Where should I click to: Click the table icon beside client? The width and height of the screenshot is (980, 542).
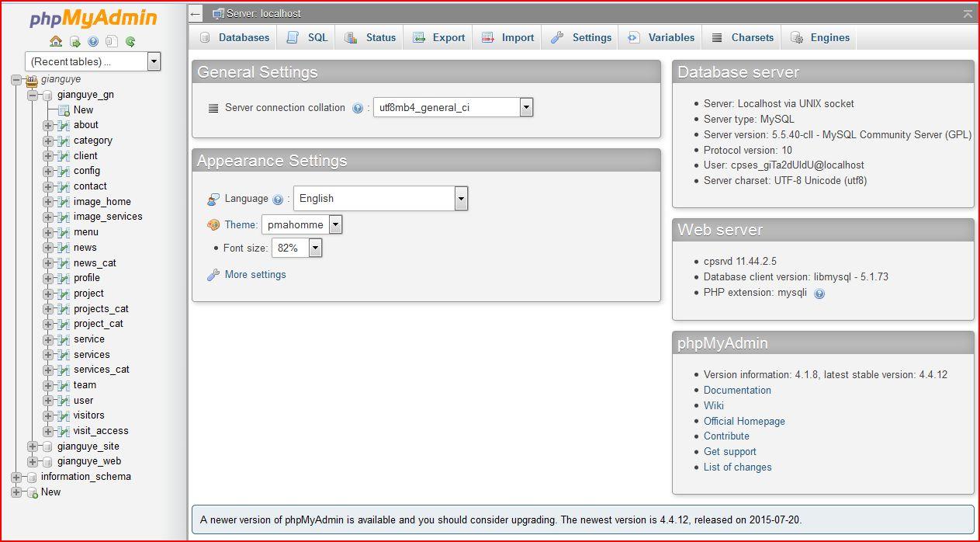point(64,156)
